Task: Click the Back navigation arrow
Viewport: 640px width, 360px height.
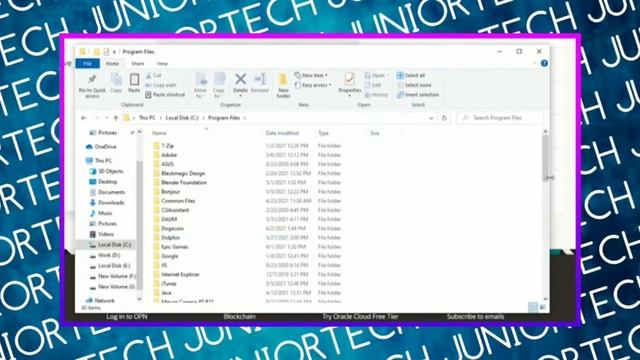Action: [84, 118]
